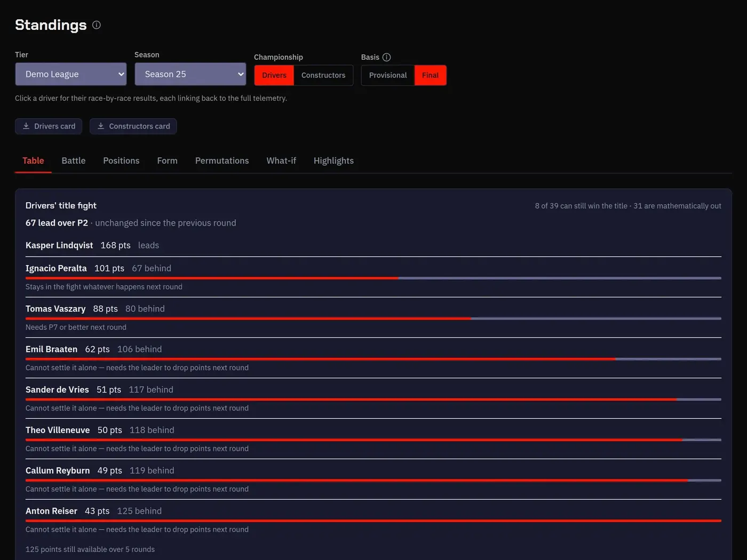Download the Drivers card
The image size is (747, 560).
point(49,126)
